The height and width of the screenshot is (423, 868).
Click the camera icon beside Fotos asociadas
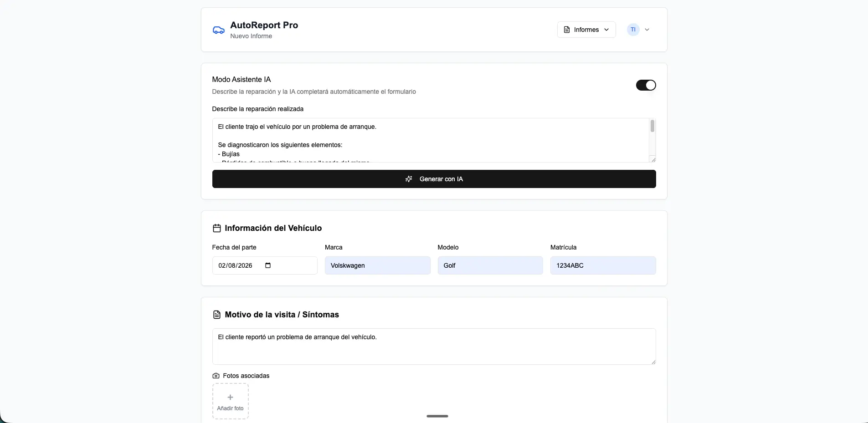216,376
